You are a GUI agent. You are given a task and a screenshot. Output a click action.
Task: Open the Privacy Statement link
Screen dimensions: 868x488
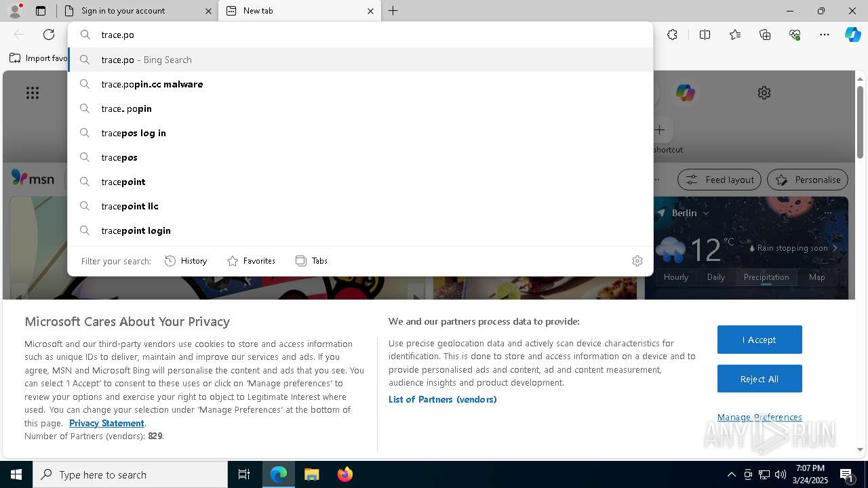point(106,423)
